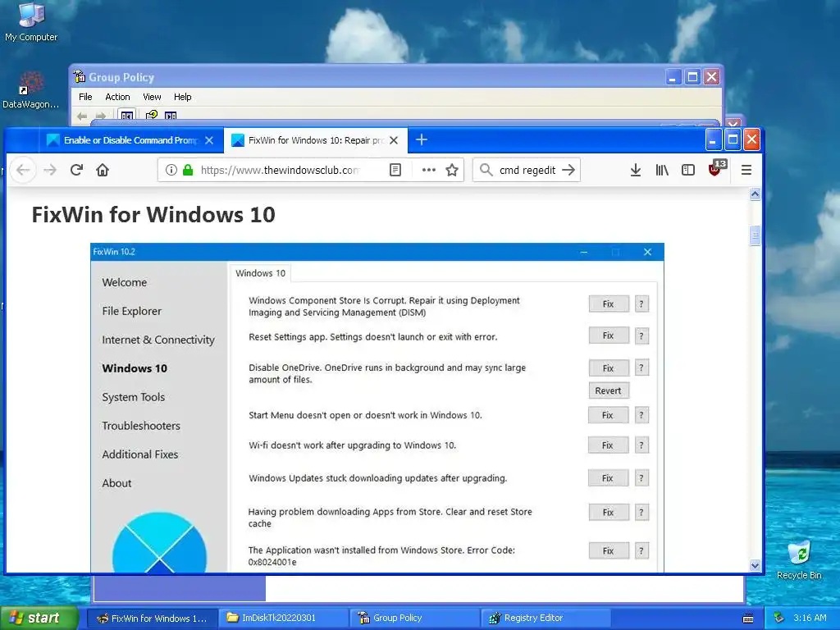Image resolution: width=840 pixels, height=630 pixels.
Task: Click the on-screen keyboard tray icon
Action: tap(748, 619)
